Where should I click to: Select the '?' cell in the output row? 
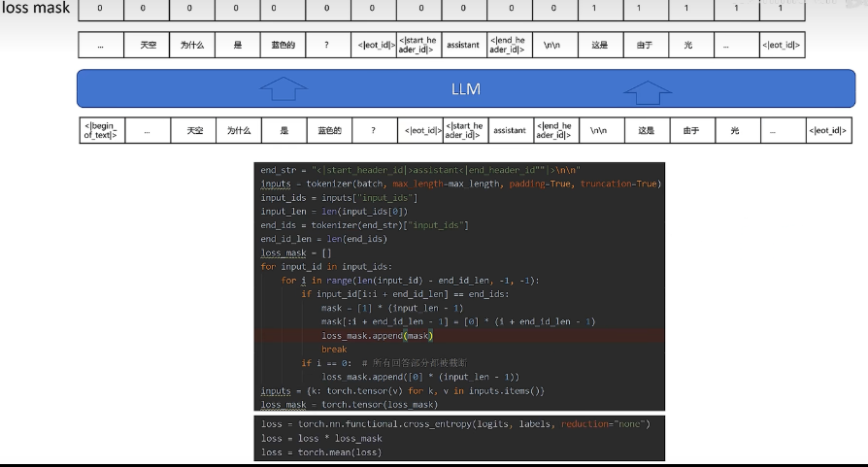click(328, 45)
